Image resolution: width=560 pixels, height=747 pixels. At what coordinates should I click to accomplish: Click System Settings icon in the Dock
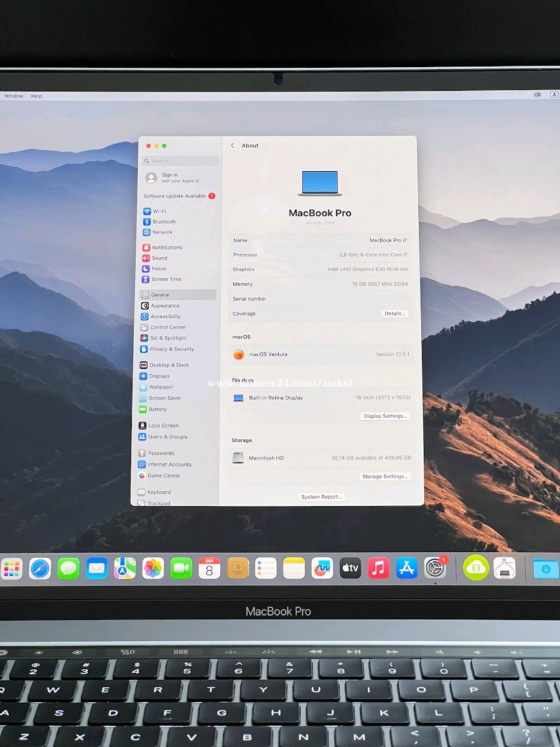[435, 568]
